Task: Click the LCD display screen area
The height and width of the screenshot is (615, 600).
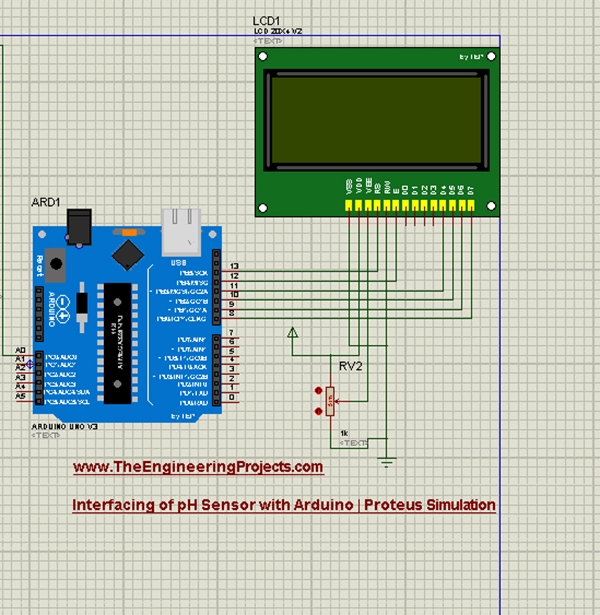Action: click(376, 120)
